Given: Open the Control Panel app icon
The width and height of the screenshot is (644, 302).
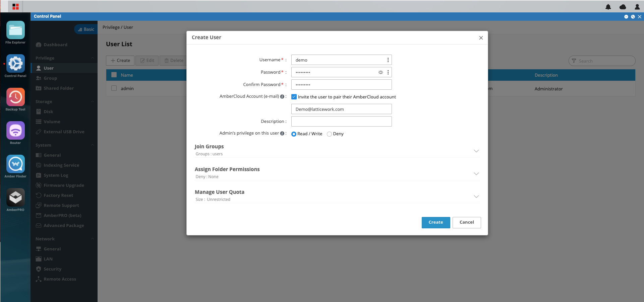Looking at the screenshot, I should 15,64.
